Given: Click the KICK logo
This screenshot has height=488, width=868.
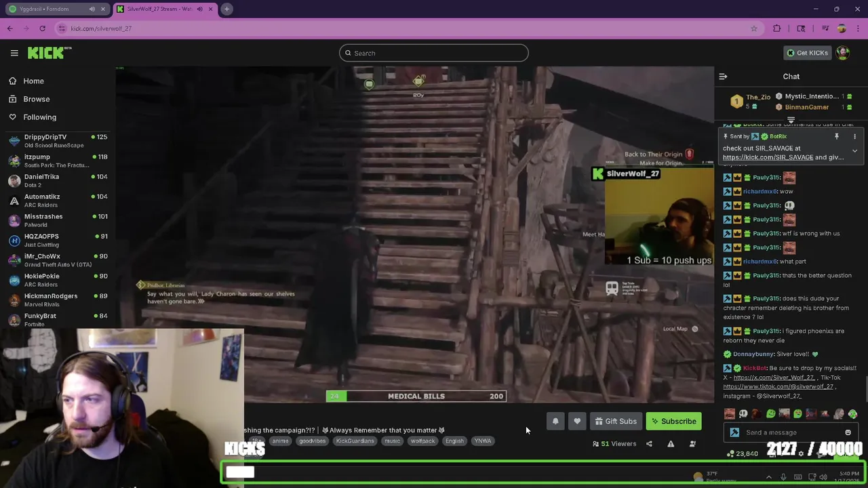Looking at the screenshot, I should click(x=50, y=53).
